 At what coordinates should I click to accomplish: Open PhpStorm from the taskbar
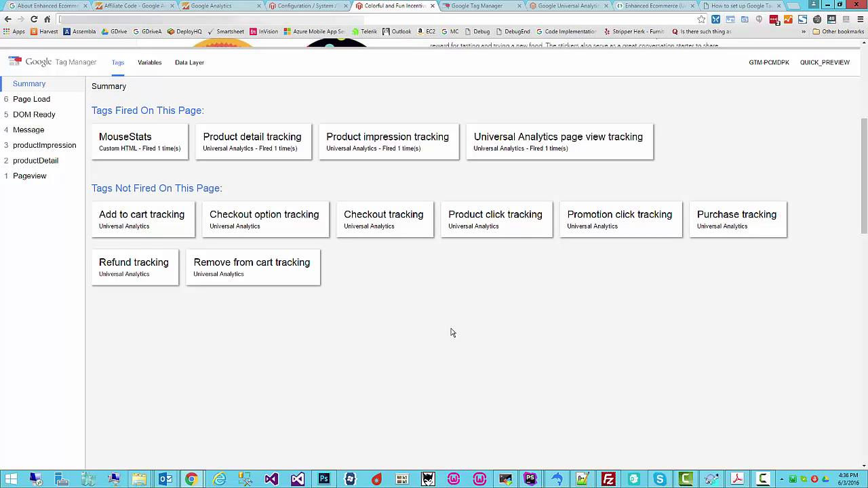[x=530, y=479]
